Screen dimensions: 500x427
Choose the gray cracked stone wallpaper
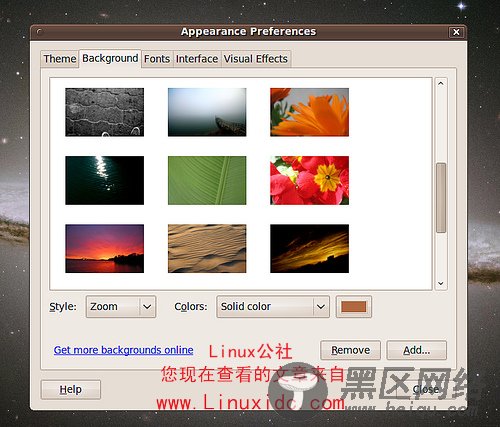105,112
